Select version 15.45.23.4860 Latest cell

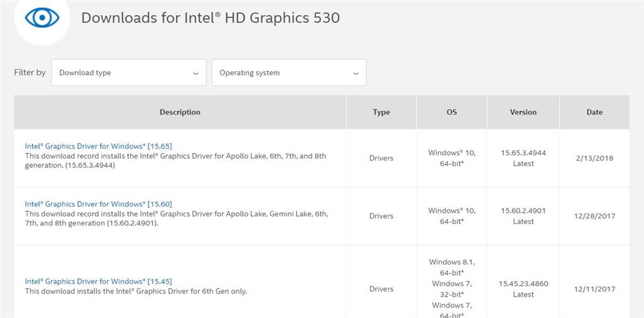523,289
